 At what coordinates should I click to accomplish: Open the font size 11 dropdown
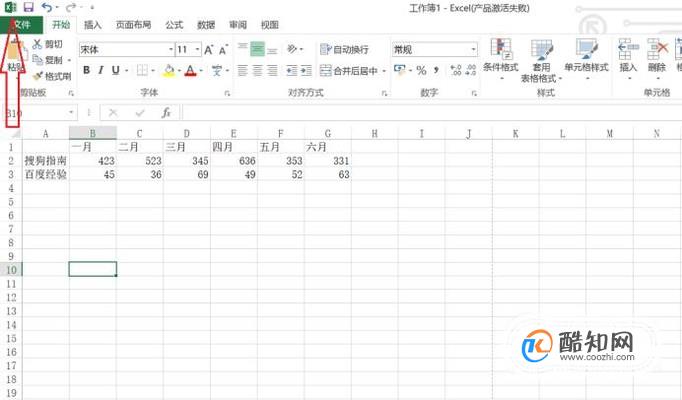tap(197, 50)
